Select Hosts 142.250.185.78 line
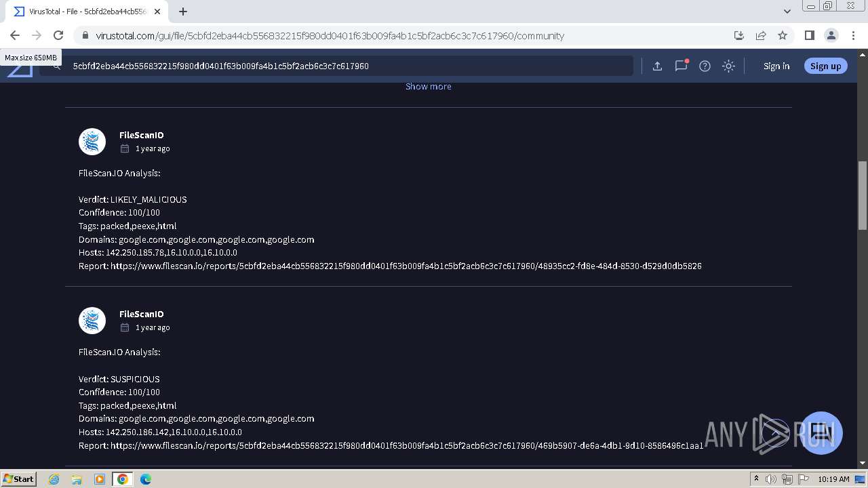The height and width of the screenshot is (488, 868). pos(158,252)
